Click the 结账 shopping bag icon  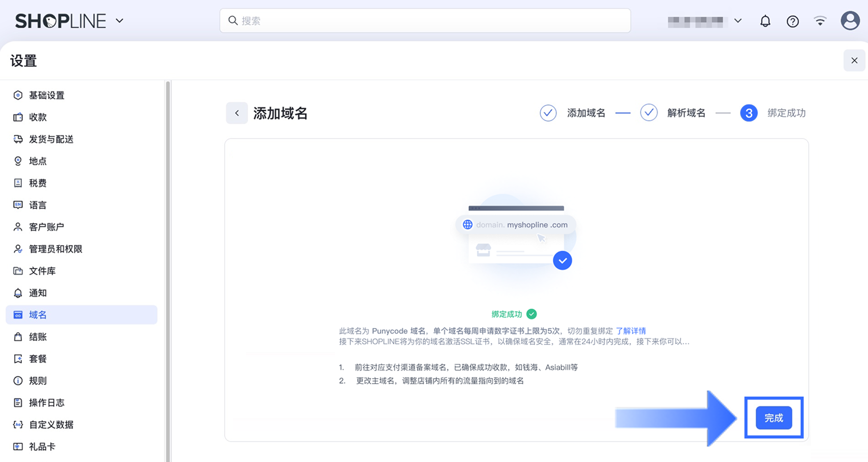pos(18,337)
